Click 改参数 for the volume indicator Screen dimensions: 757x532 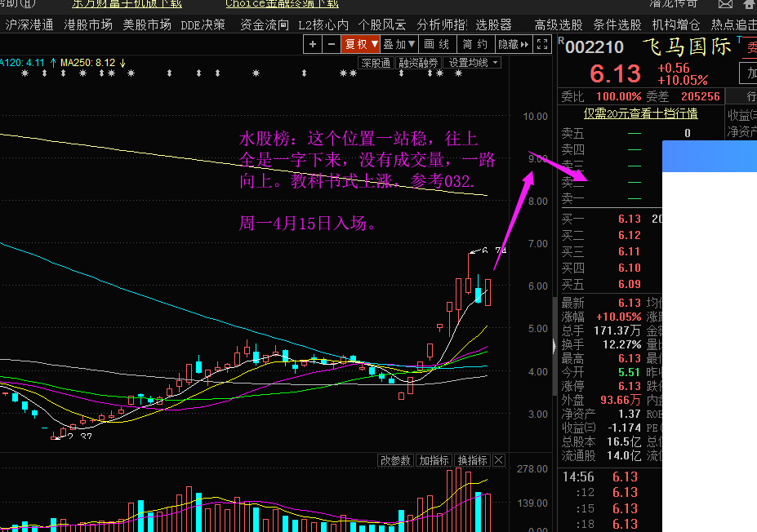tap(395, 461)
